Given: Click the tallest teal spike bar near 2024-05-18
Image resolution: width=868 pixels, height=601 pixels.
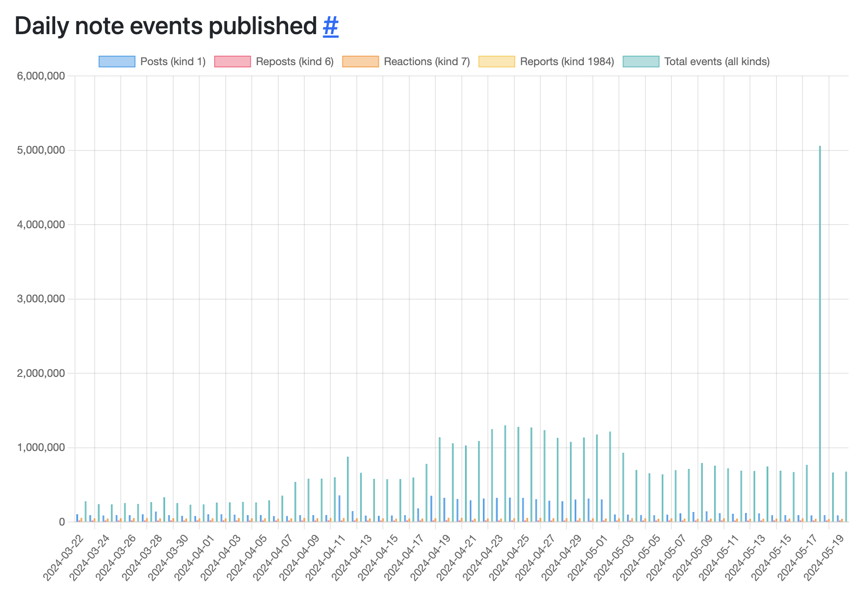Looking at the screenshot, I should (x=820, y=333).
